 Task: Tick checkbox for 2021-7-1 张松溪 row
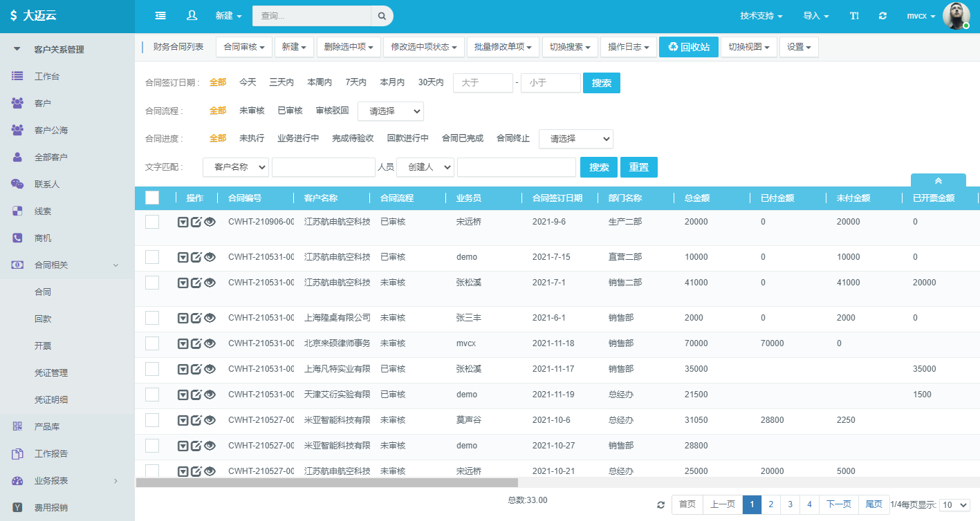[x=152, y=283]
